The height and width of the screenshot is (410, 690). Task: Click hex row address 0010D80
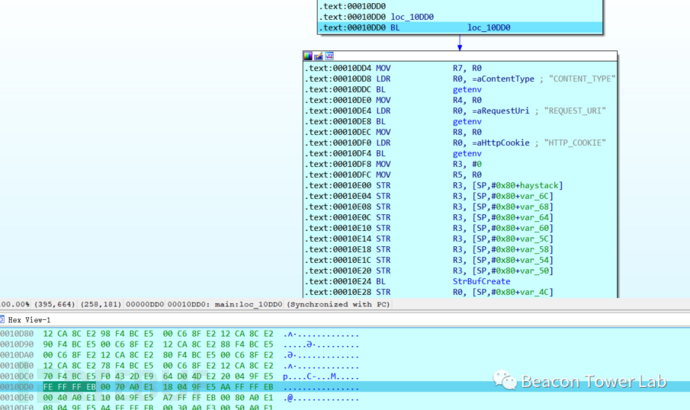click(17, 334)
